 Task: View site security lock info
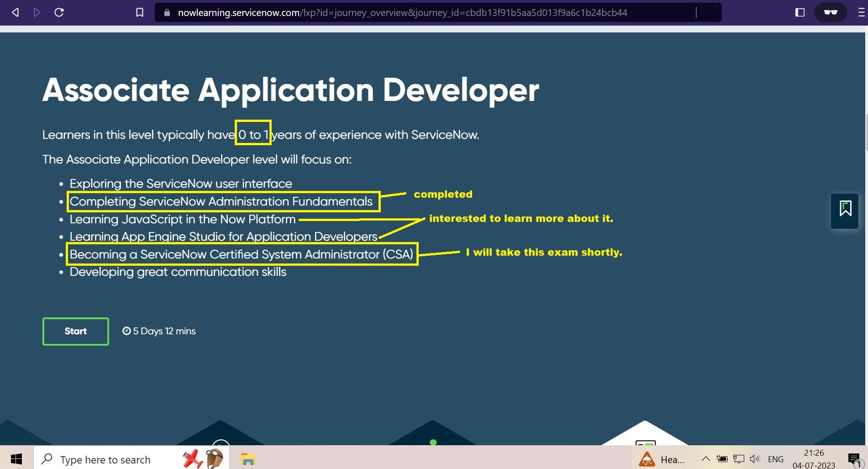coord(167,13)
